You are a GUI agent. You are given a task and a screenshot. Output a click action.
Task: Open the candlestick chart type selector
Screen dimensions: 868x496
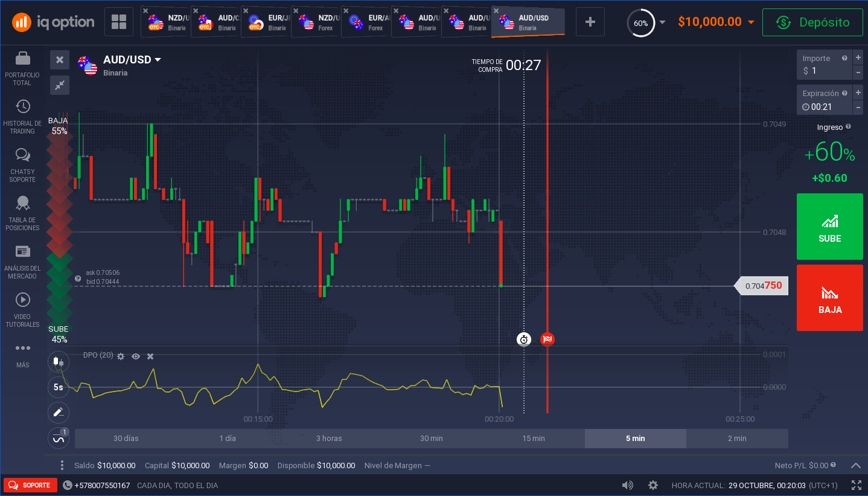[59, 362]
